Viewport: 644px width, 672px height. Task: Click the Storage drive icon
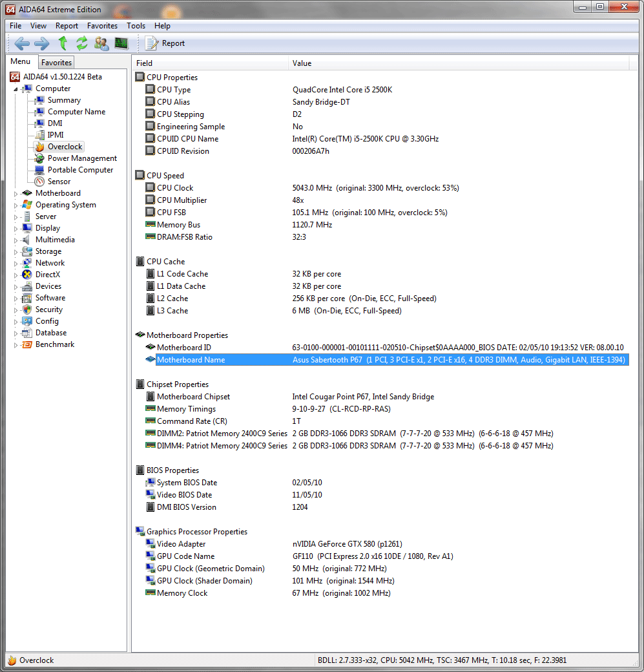pos(27,251)
